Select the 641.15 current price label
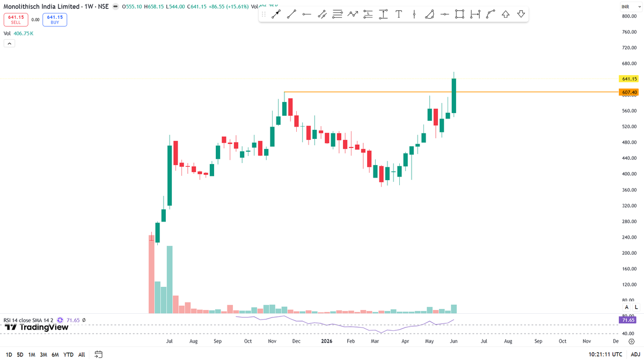This screenshot has height=362, width=644. [x=629, y=79]
